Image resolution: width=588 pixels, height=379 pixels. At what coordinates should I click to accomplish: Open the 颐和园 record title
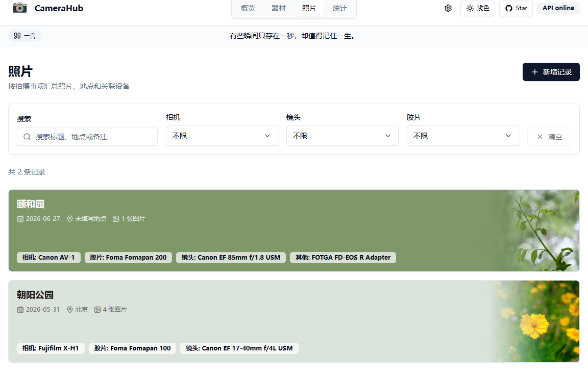(31, 205)
